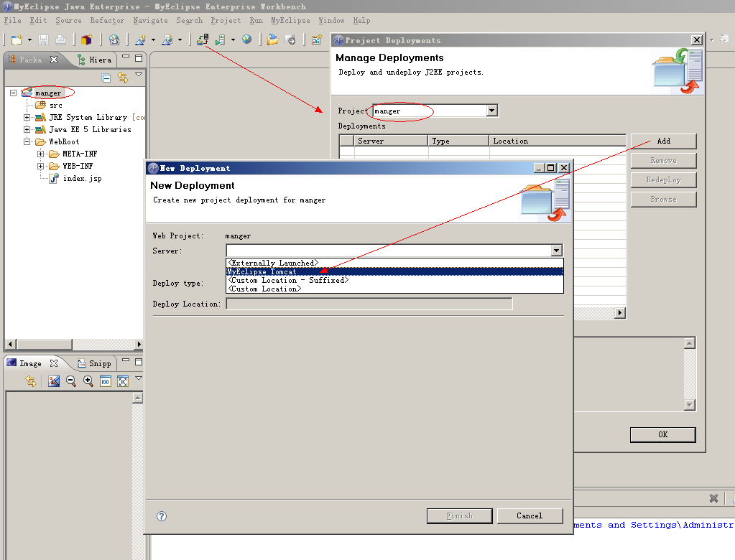Expand JRE System Library node
This screenshot has width=735, height=560.
pyautogui.click(x=27, y=117)
